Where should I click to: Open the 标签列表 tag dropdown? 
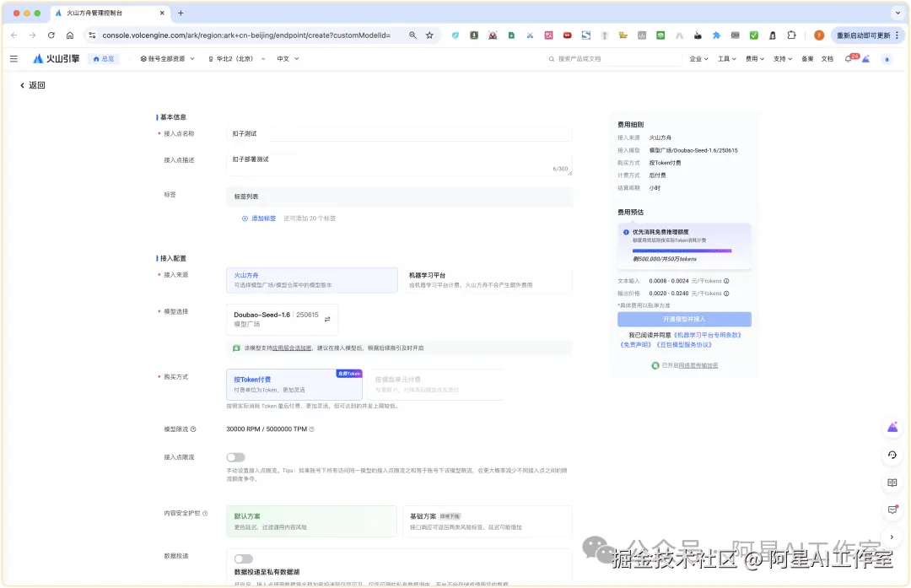[399, 197]
